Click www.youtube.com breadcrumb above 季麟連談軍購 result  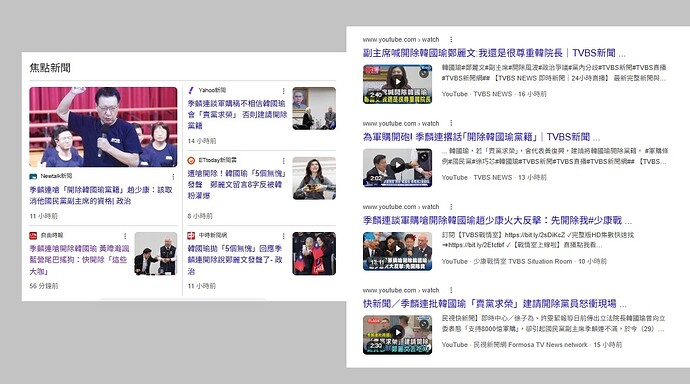point(401,206)
